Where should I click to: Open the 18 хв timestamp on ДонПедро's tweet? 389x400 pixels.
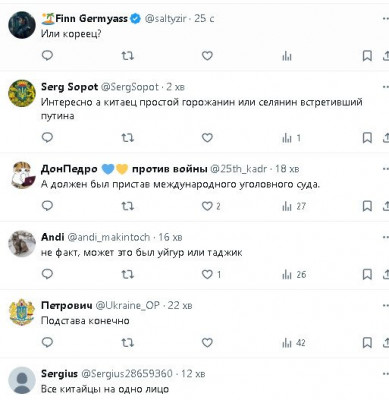click(287, 169)
